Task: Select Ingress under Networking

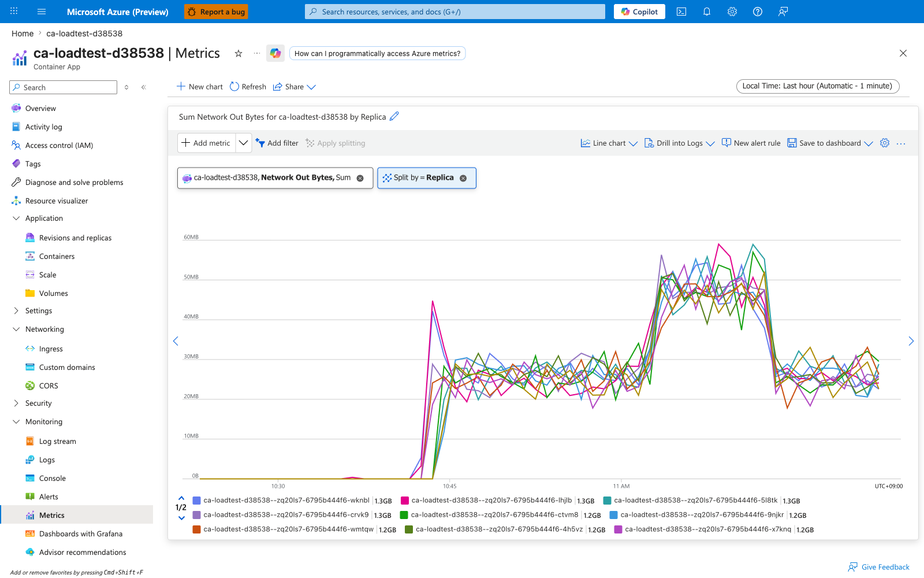Action: [x=51, y=349]
